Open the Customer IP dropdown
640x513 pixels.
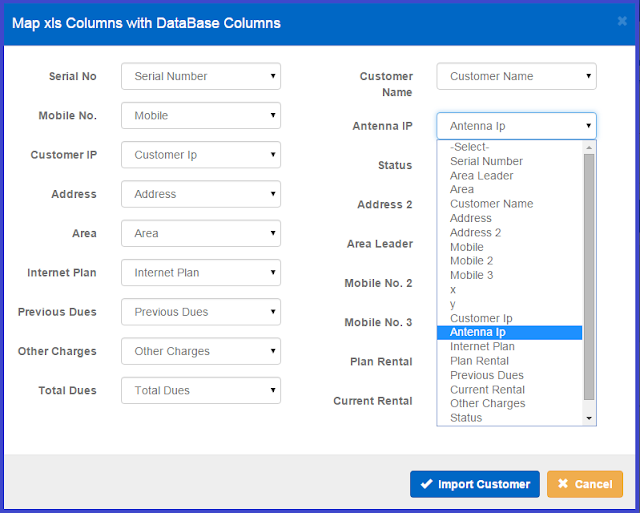click(201, 155)
